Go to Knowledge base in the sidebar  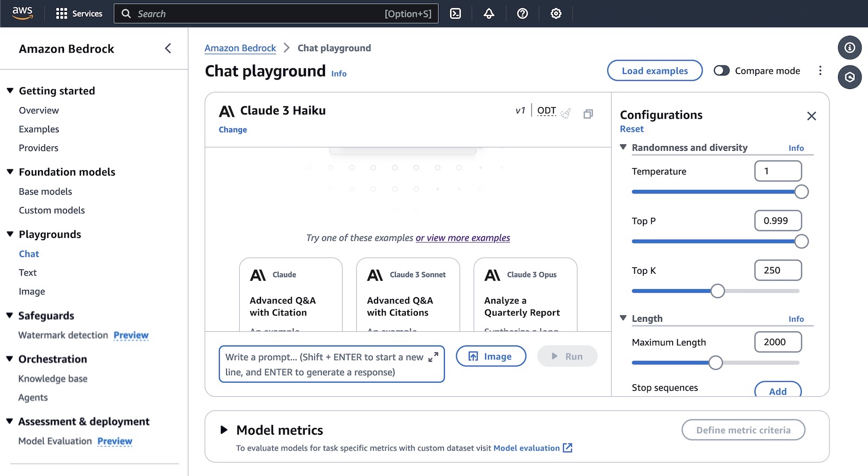click(x=53, y=378)
